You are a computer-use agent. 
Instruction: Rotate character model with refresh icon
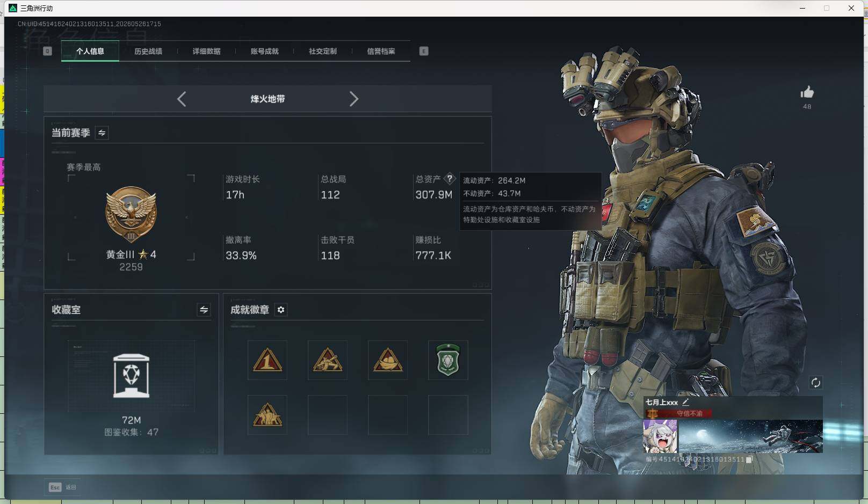tap(815, 383)
